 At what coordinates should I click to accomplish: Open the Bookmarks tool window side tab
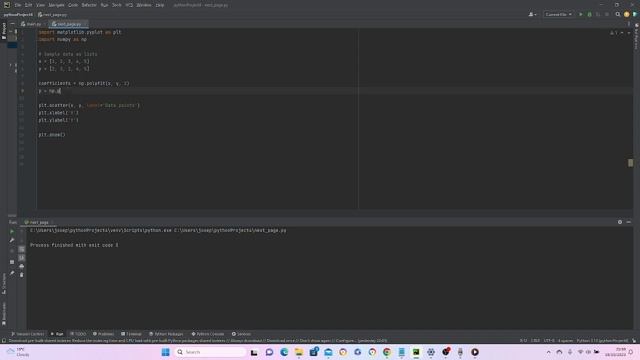click(x=4, y=313)
